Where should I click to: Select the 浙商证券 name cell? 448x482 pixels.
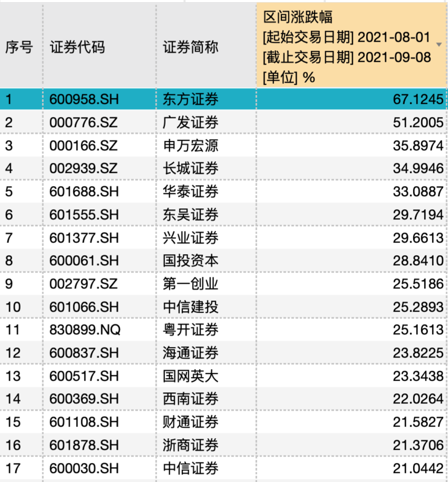(190, 445)
